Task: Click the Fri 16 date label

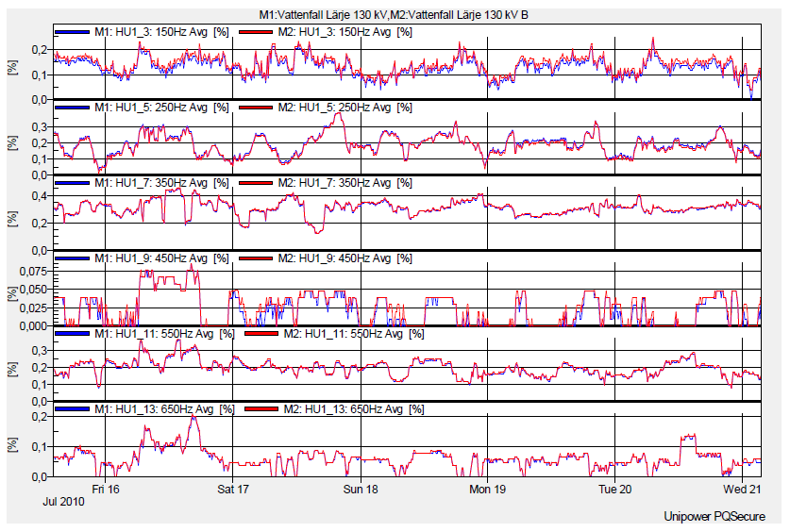Action: pos(105,490)
